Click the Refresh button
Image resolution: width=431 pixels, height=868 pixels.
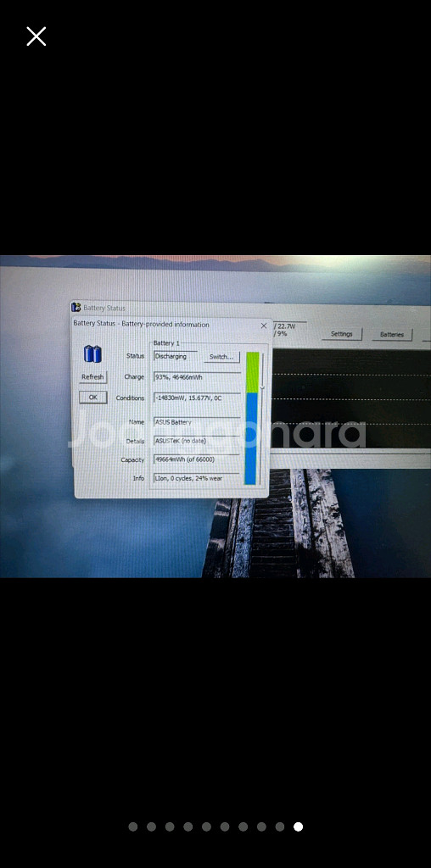tap(92, 377)
